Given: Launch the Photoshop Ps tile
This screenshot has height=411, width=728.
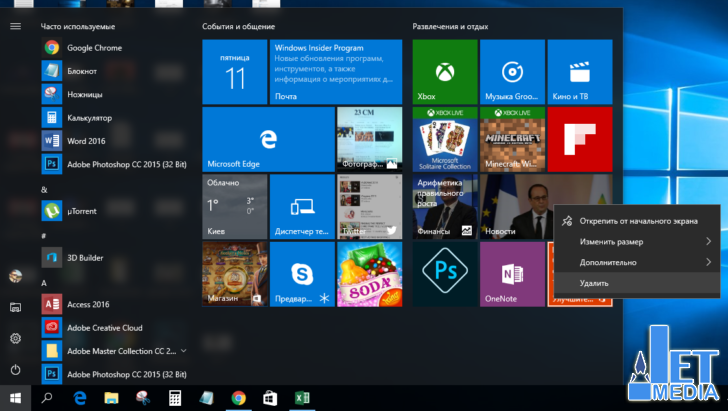Looking at the screenshot, I should pos(445,274).
